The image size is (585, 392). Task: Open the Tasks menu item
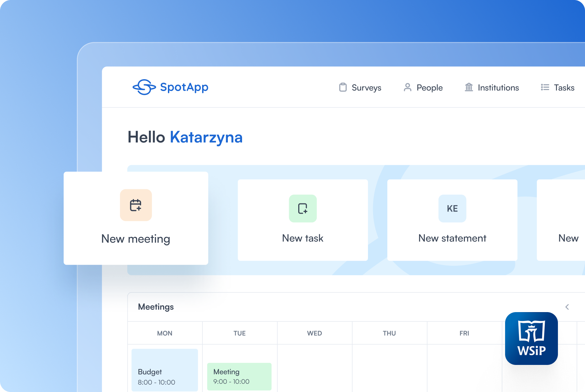click(x=558, y=88)
